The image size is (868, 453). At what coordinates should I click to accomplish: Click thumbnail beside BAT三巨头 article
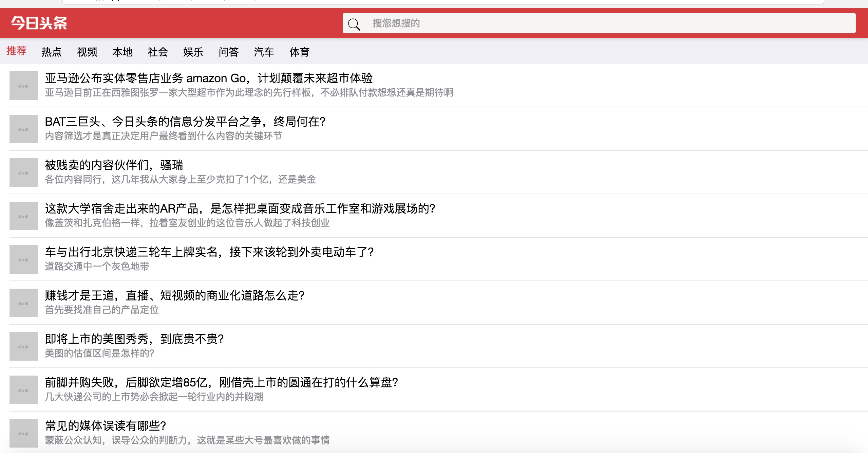point(24,129)
